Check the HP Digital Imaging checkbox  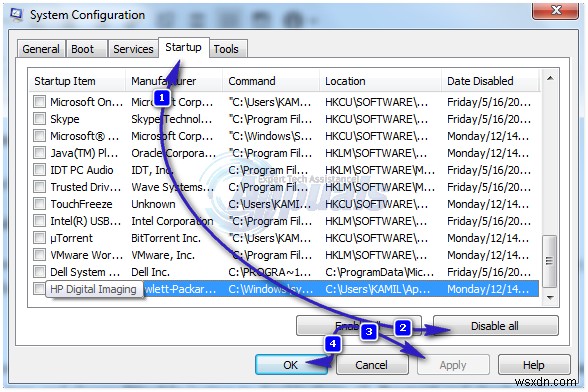[x=39, y=289]
